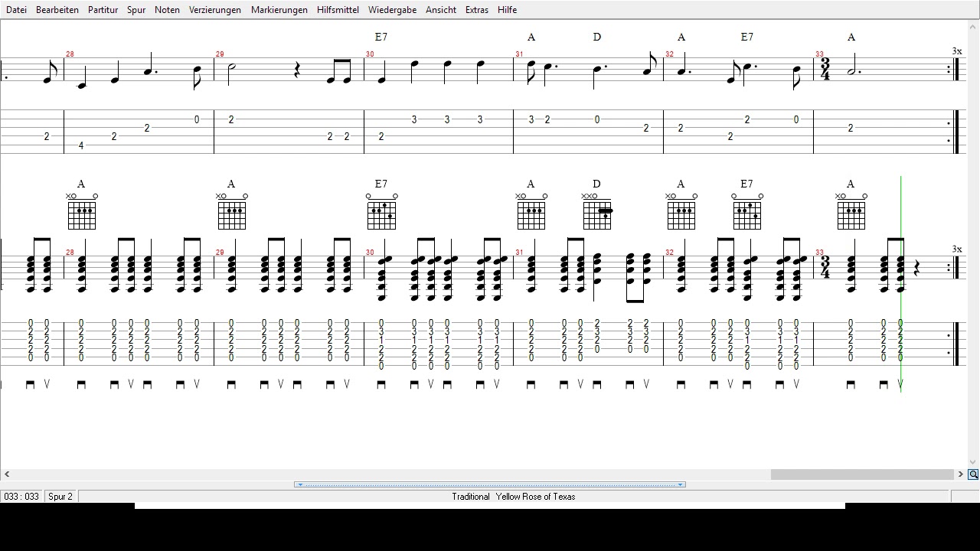
Task: Open the Hilfe menu
Action: coord(507,10)
